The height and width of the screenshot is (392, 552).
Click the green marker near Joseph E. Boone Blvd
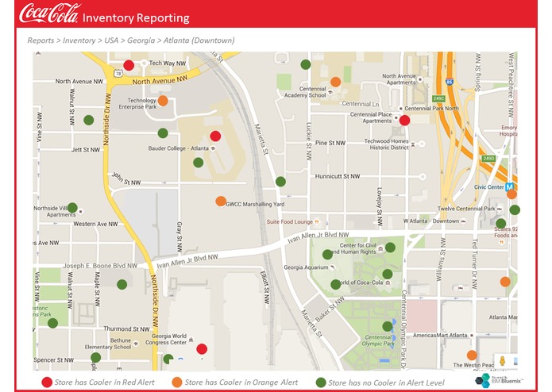pyautogui.click(x=122, y=284)
